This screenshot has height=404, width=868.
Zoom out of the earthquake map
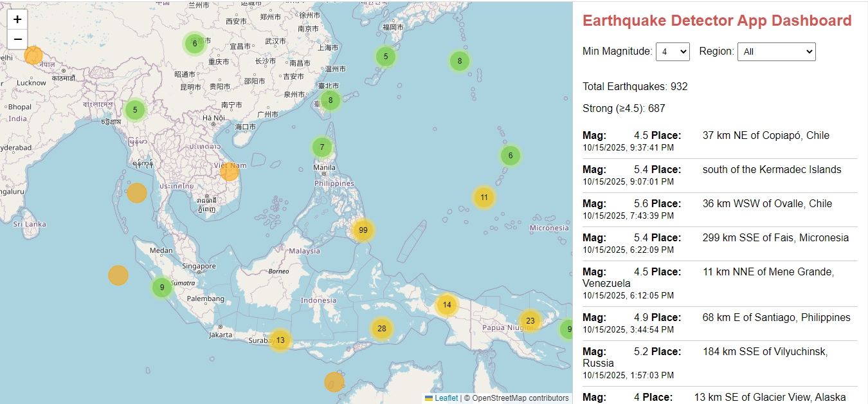click(17, 39)
